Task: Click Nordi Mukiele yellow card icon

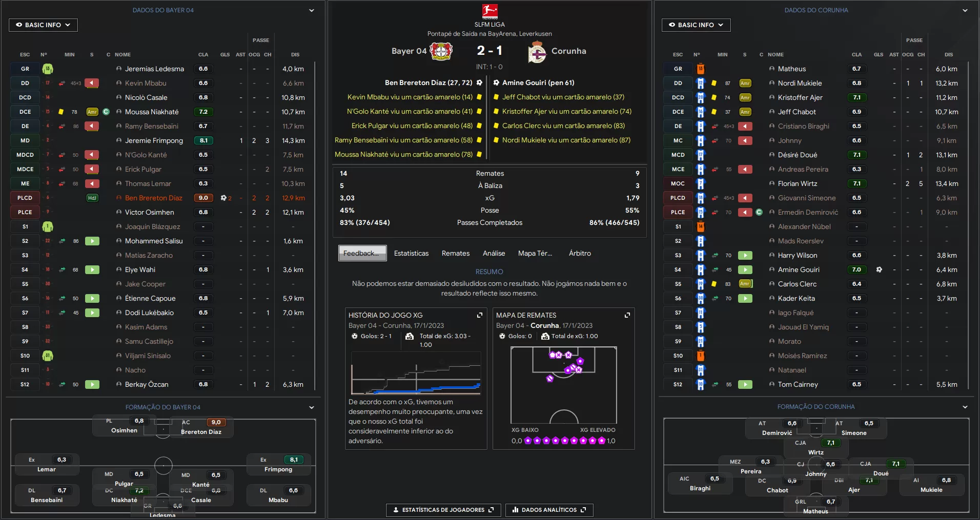Action: tap(714, 83)
